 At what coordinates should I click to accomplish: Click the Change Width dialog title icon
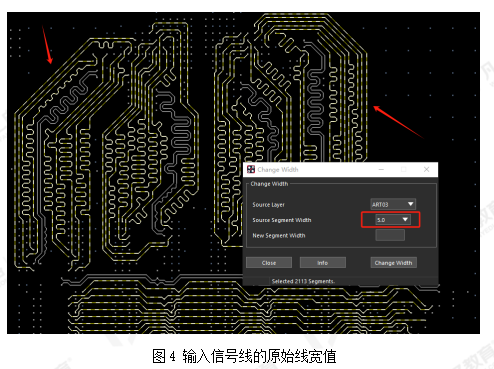click(x=251, y=169)
